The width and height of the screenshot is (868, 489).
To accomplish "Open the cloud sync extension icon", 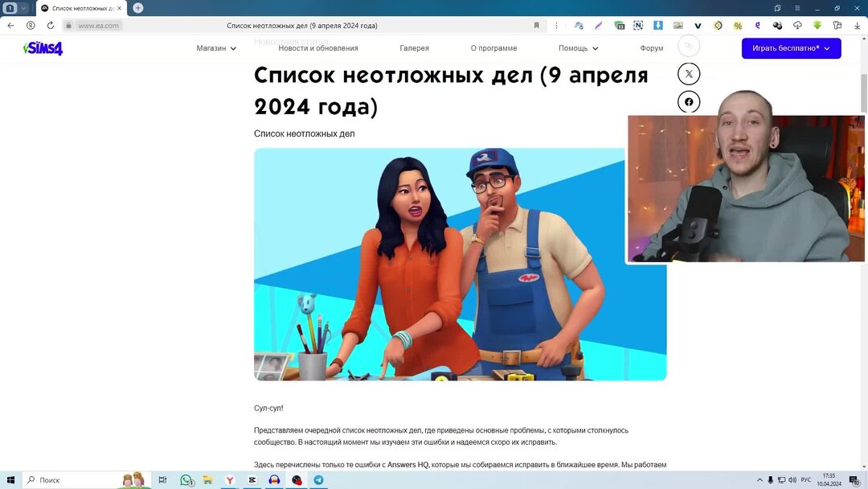I will pos(579,26).
